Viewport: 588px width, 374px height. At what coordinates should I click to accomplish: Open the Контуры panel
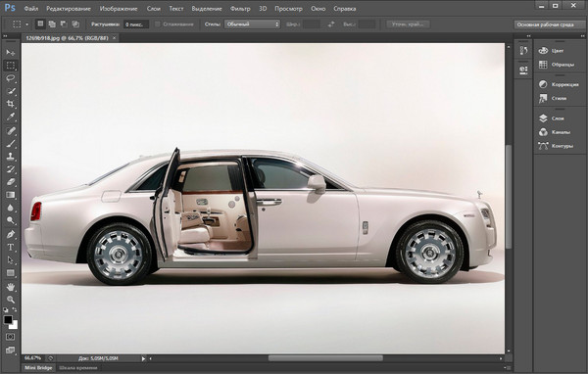(x=556, y=146)
